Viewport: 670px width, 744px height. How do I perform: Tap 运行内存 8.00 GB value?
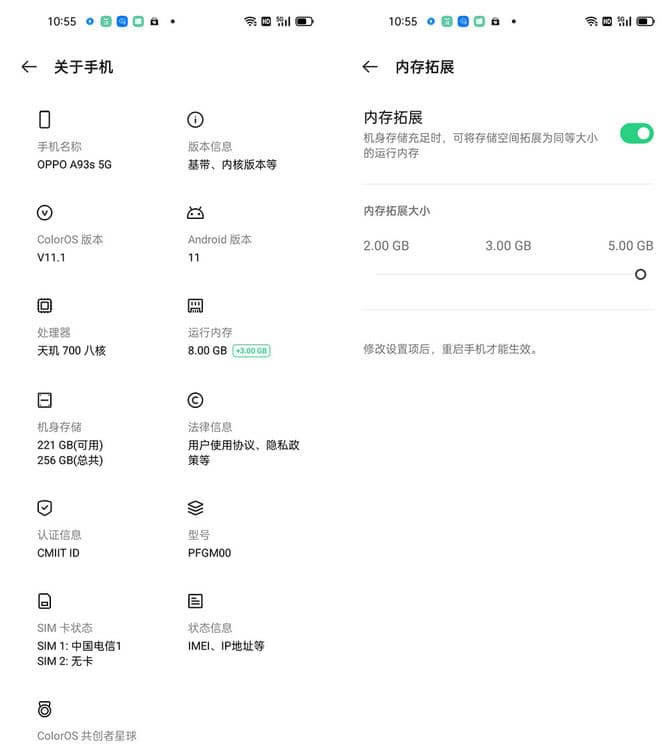pyautogui.click(x=207, y=351)
